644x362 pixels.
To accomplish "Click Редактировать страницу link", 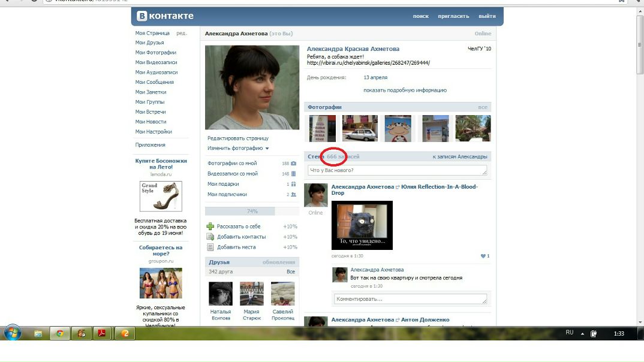I will click(x=238, y=138).
